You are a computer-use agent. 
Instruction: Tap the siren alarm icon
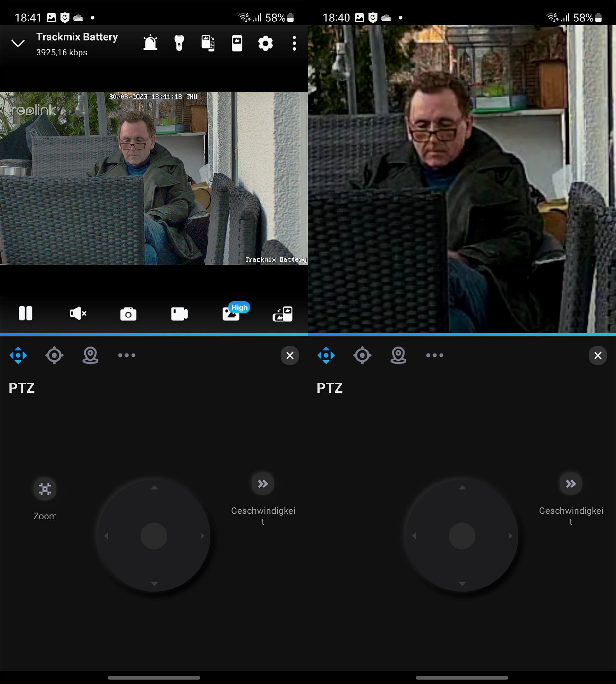(150, 43)
